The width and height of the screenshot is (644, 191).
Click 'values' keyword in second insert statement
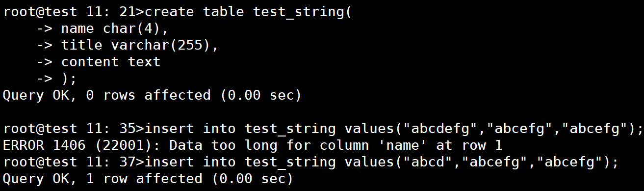[368, 163]
